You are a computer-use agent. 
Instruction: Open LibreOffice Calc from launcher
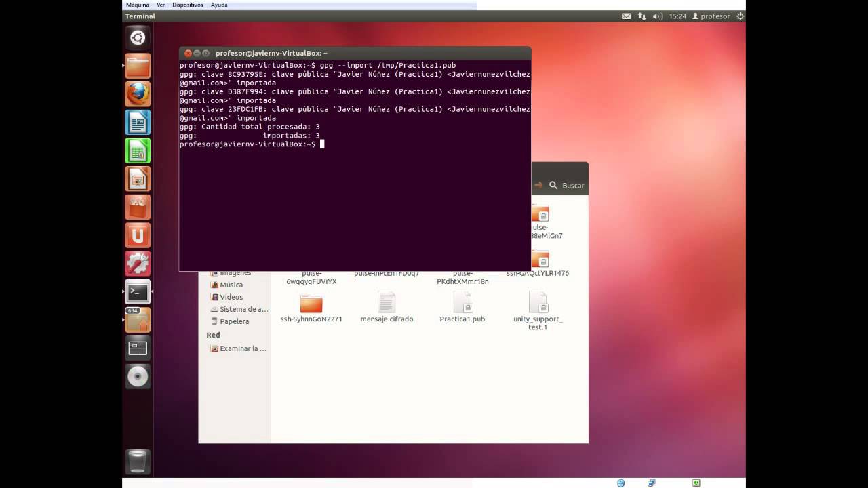click(138, 150)
